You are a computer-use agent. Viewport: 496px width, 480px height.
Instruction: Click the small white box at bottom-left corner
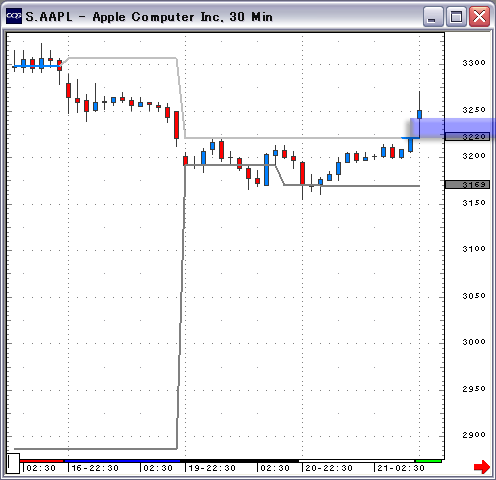pyautogui.click(x=13, y=463)
